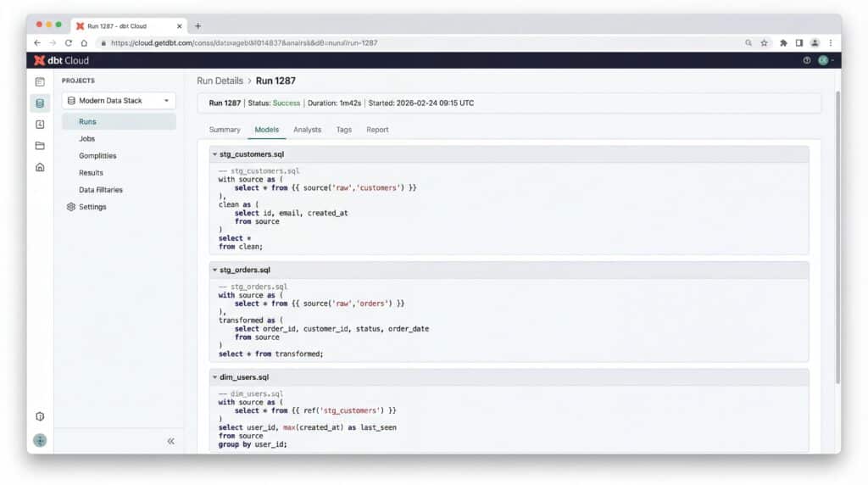
Task: Click the home icon in left rail
Action: [40, 167]
